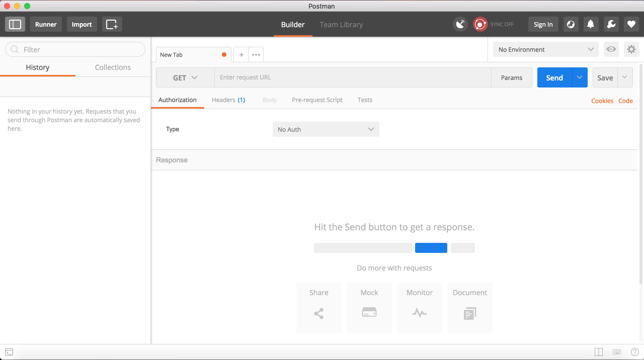Open the Body tab
644x360 pixels.
(270, 100)
